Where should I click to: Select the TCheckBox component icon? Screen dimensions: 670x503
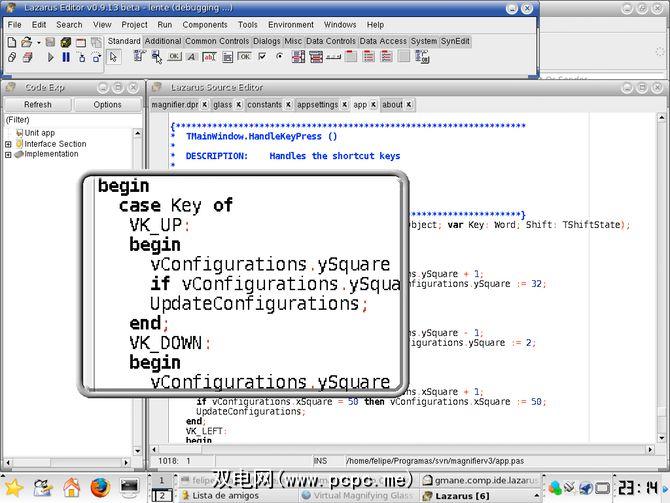[x=262, y=56]
